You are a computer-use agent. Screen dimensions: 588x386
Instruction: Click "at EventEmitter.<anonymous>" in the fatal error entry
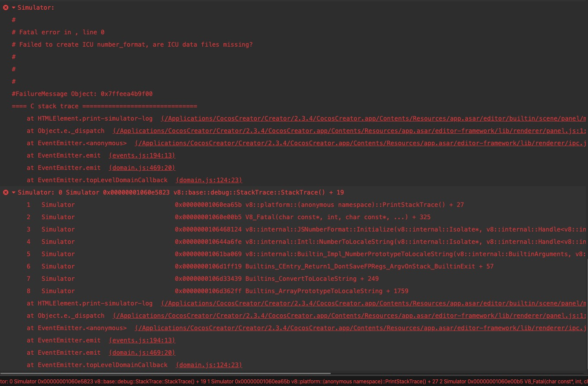click(77, 143)
